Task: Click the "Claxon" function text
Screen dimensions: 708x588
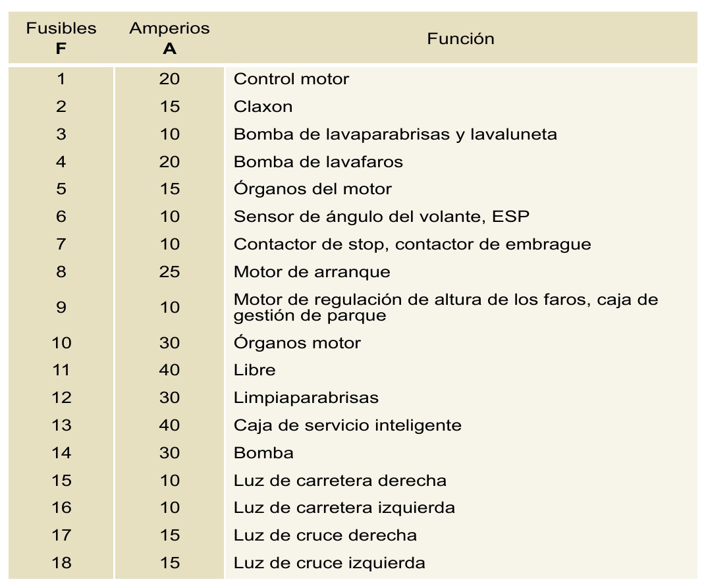Action: pyautogui.click(x=263, y=107)
